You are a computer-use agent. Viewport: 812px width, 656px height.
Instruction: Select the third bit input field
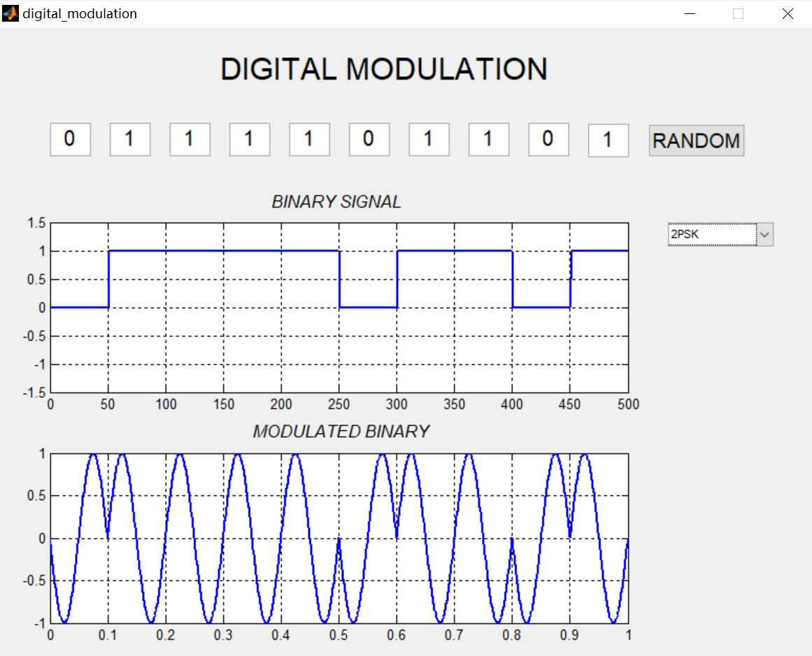[x=190, y=139]
